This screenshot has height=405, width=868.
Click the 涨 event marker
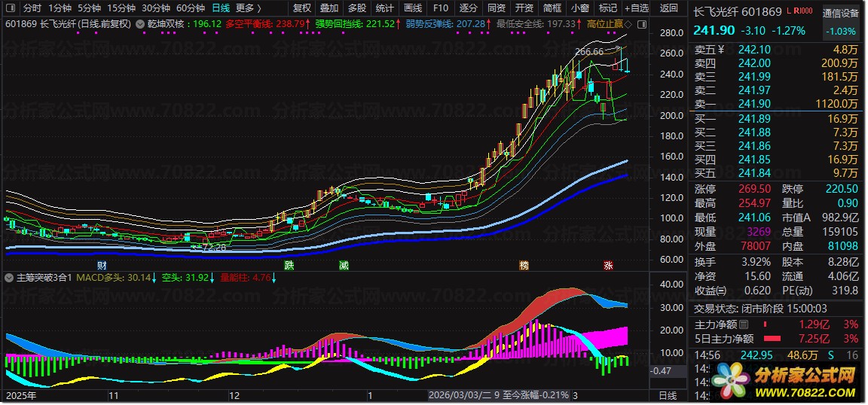pyautogui.click(x=608, y=265)
